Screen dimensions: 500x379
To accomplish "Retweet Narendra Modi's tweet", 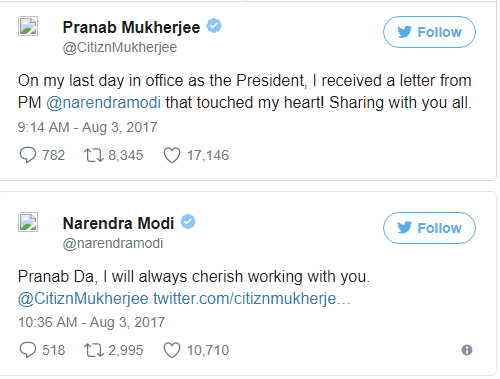I will point(94,350).
